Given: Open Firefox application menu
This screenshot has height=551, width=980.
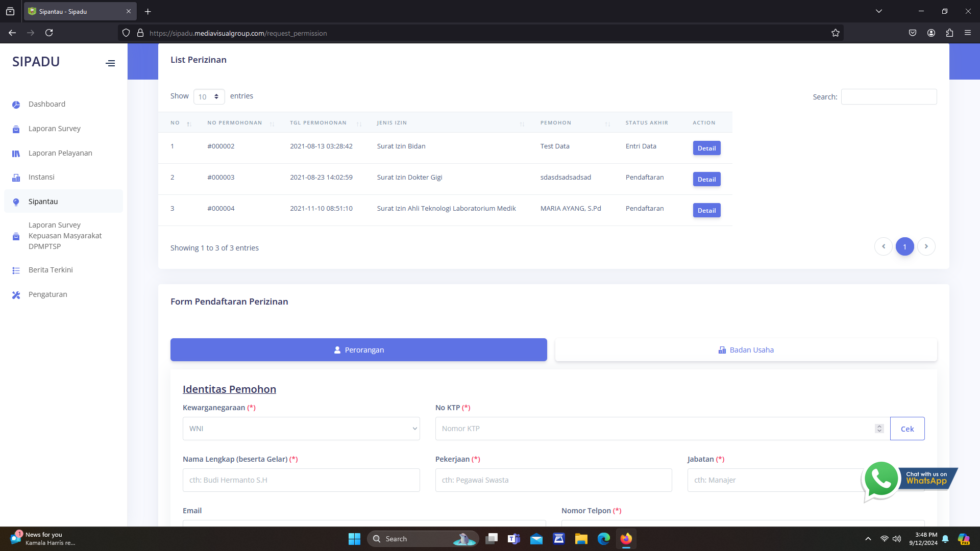Looking at the screenshot, I should (968, 33).
